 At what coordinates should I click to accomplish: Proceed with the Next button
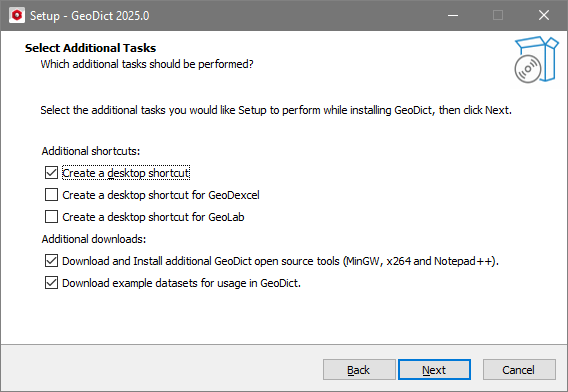coord(434,370)
